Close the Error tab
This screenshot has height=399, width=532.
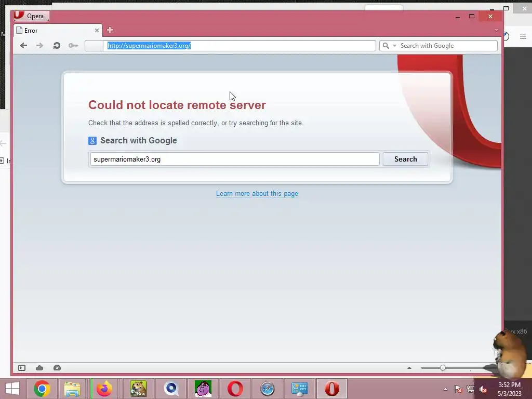point(97,31)
